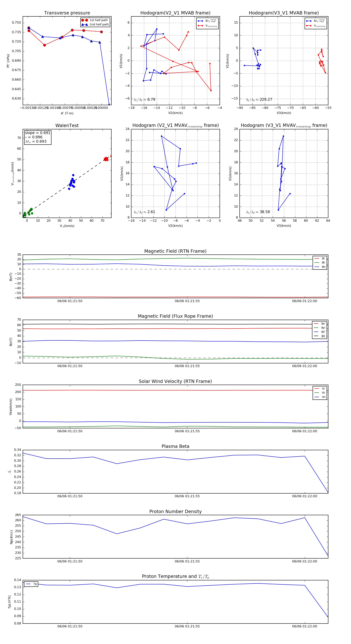
Task: Click the 'V_A(km/s)' axis label of WalenTest
Action: click(x=67, y=226)
